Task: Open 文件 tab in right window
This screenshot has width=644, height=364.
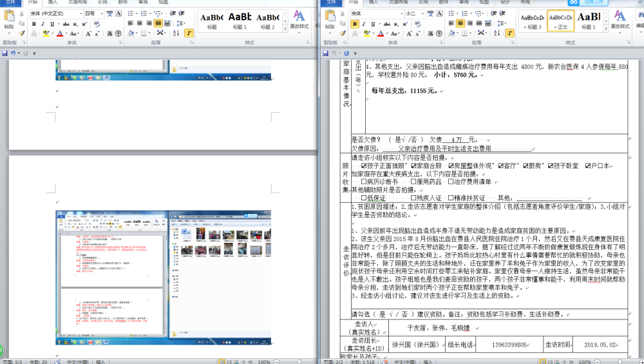Action: [331, 3]
